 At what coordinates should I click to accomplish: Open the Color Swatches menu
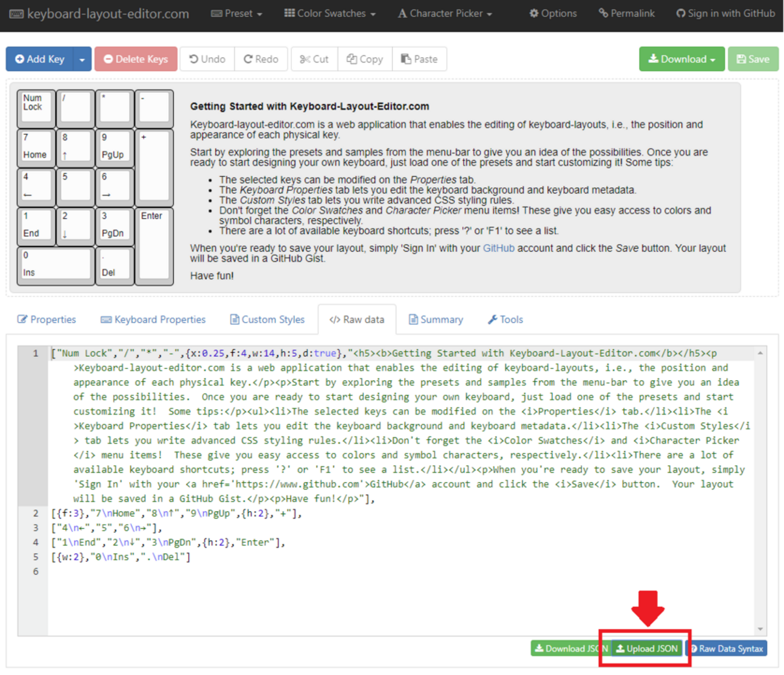[x=330, y=13]
